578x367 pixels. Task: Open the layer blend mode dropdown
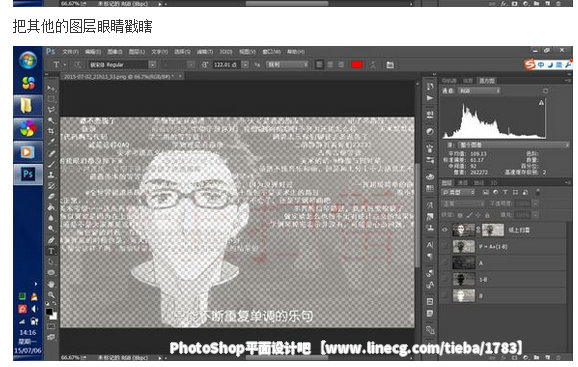coord(463,203)
